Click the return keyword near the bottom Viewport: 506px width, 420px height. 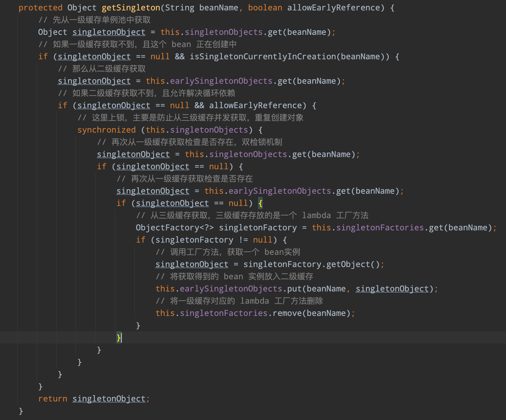52,399
